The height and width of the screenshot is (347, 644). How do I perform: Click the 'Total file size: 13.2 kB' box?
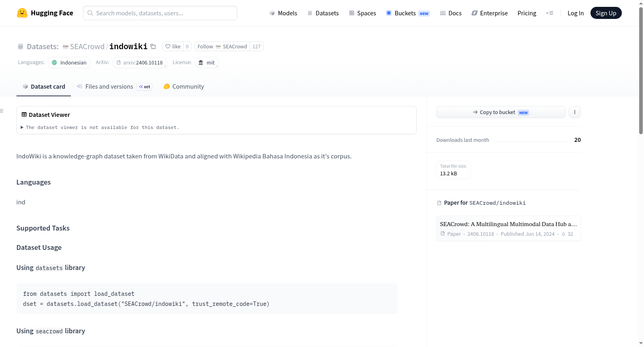tap(453, 170)
